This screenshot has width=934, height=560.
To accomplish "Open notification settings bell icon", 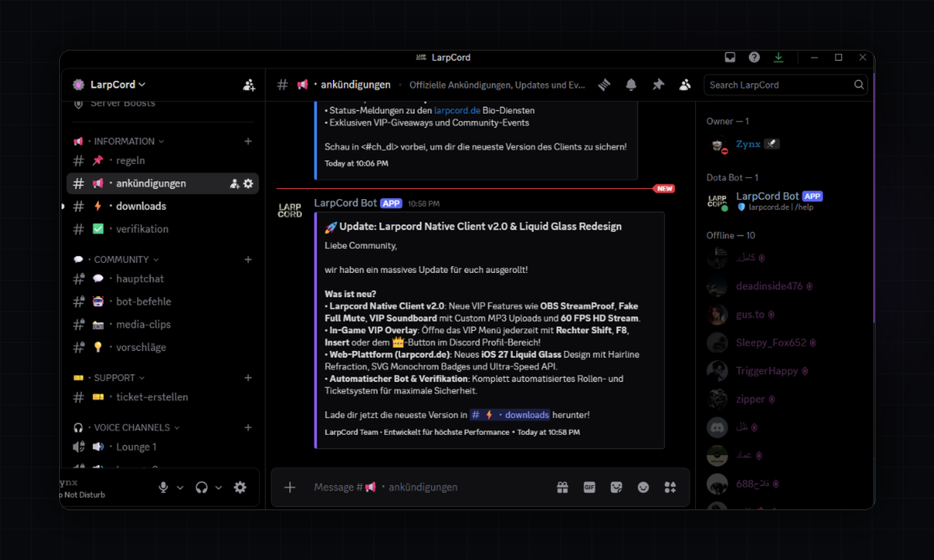I will pyautogui.click(x=631, y=85).
